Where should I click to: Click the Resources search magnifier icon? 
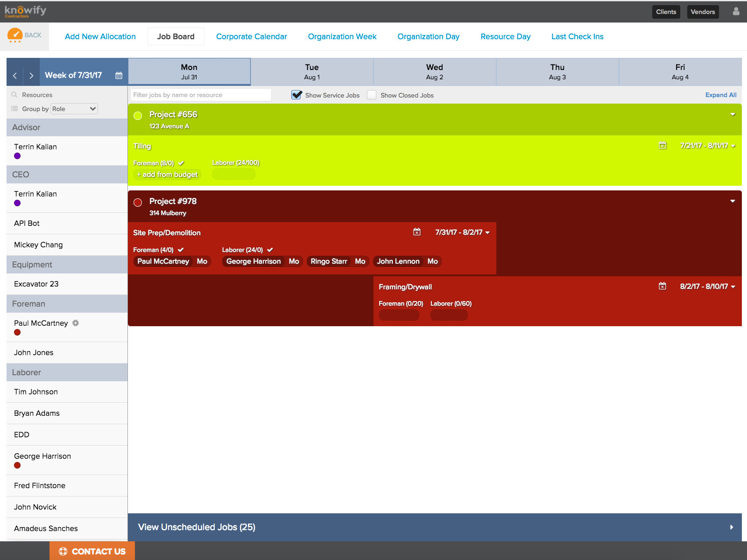[x=14, y=95]
